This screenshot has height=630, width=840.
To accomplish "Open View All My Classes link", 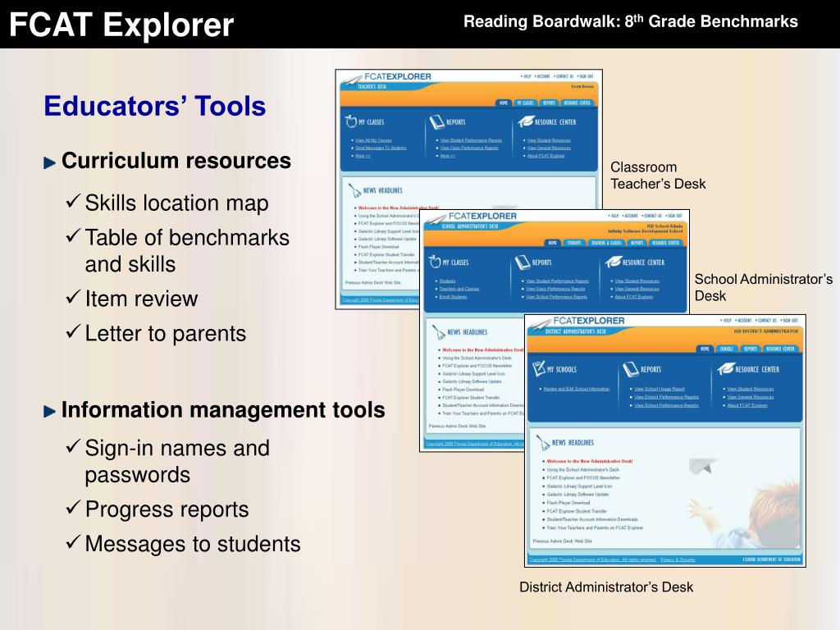I will coord(373,140).
